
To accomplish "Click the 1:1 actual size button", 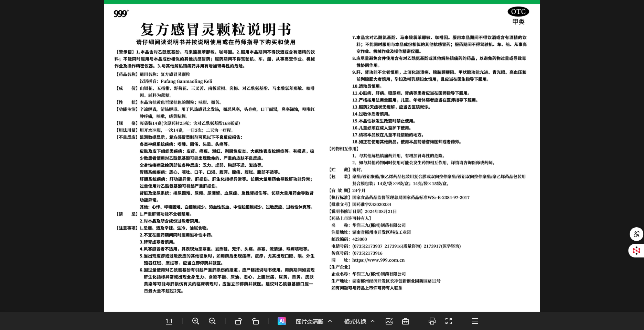I will 169,321.
